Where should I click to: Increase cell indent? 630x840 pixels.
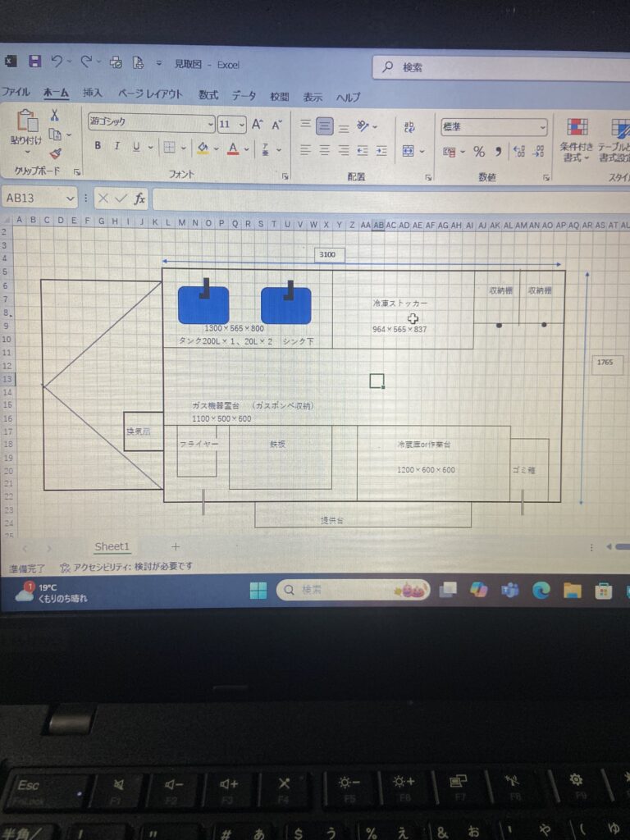click(x=381, y=152)
